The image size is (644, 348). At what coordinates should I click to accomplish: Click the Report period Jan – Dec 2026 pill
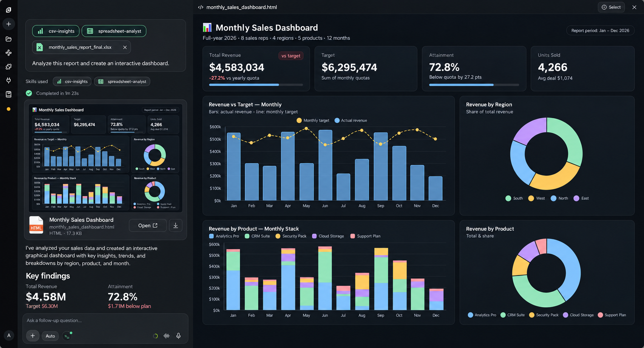(x=600, y=31)
